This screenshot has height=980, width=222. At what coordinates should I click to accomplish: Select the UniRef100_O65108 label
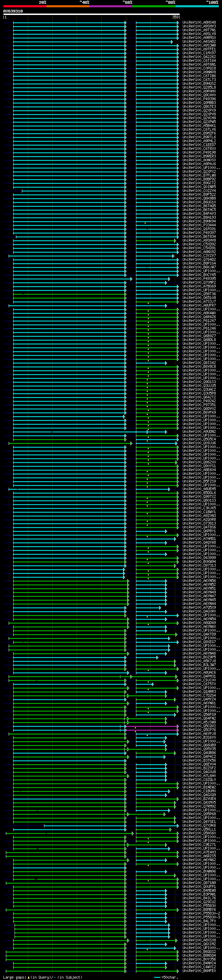[x=199, y=298]
